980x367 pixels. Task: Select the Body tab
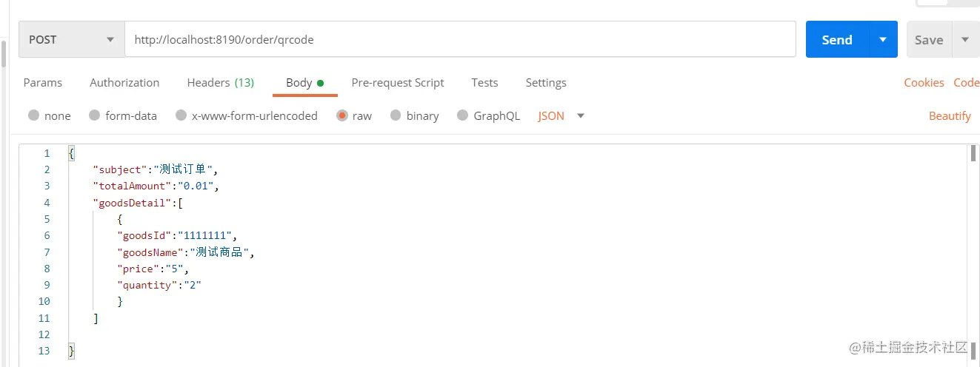tap(304, 83)
